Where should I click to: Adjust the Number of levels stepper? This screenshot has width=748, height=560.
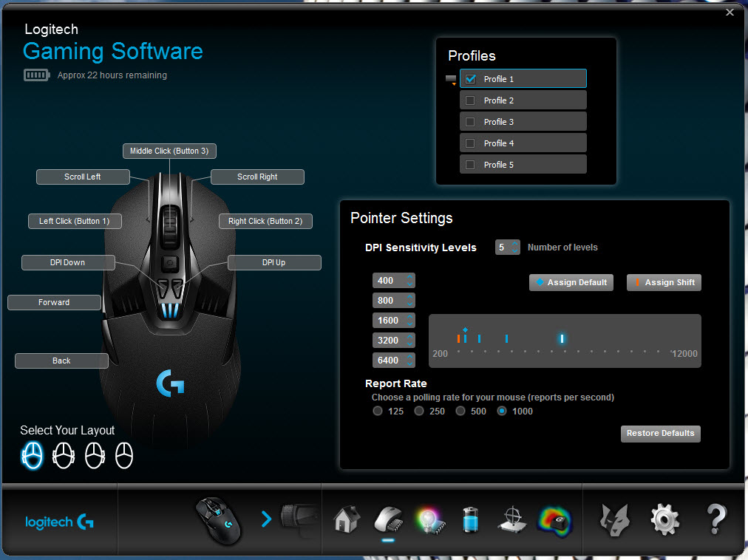point(514,247)
